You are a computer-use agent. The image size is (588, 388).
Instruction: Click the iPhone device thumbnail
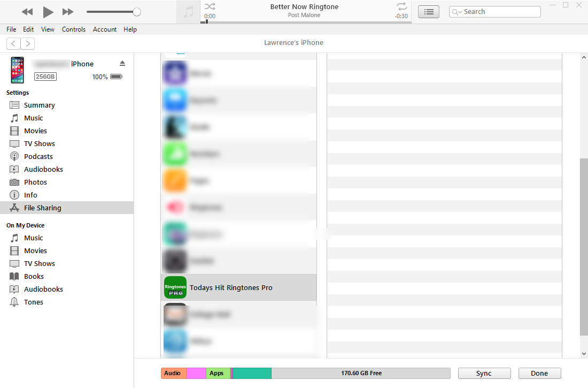[17, 70]
